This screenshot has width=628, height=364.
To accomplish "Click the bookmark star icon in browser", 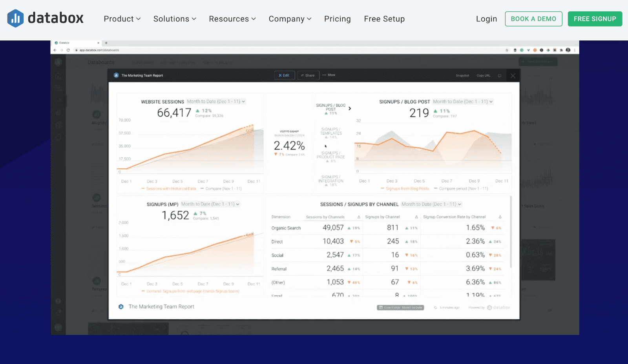I will tap(507, 50).
